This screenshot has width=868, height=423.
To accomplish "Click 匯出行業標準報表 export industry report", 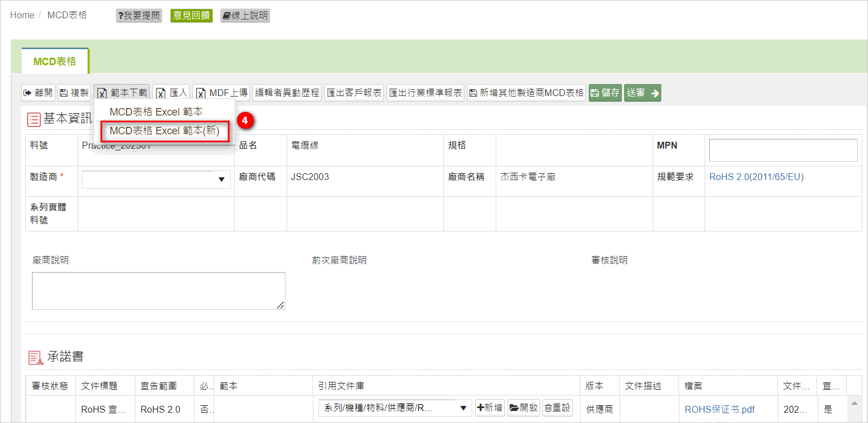I will pyautogui.click(x=425, y=93).
